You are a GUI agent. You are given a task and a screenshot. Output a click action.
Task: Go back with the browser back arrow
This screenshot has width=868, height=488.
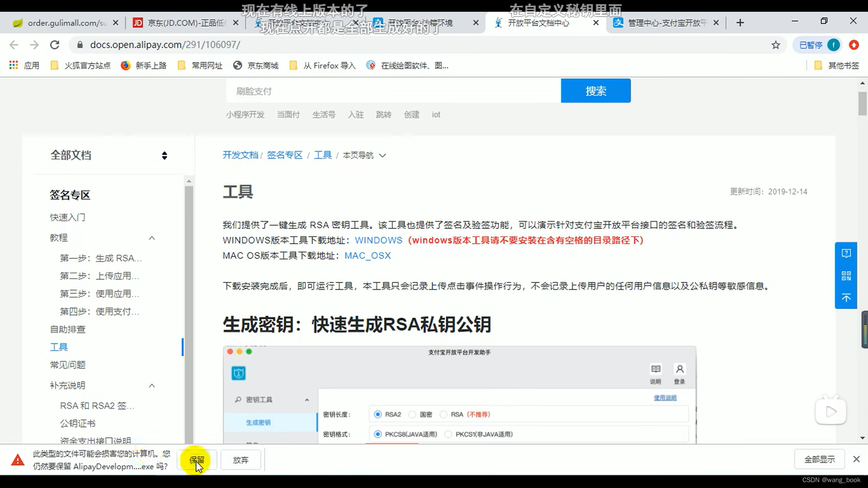[x=14, y=45]
